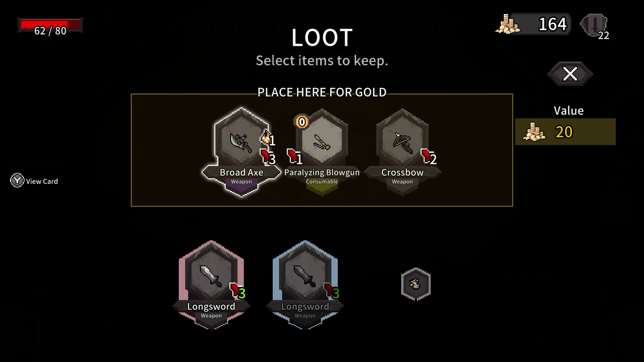Select the pink-bordered Longsword
This screenshot has height=362, width=644.
pyautogui.click(x=211, y=285)
